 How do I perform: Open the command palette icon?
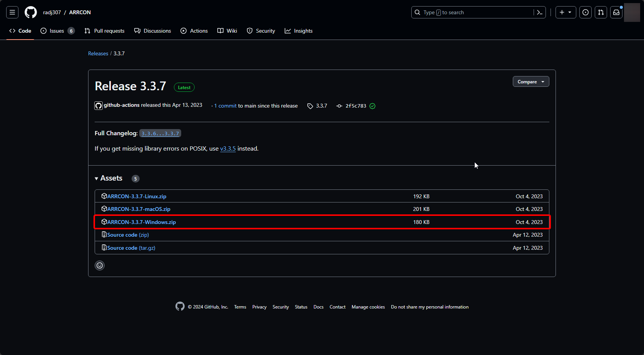click(x=539, y=12)
